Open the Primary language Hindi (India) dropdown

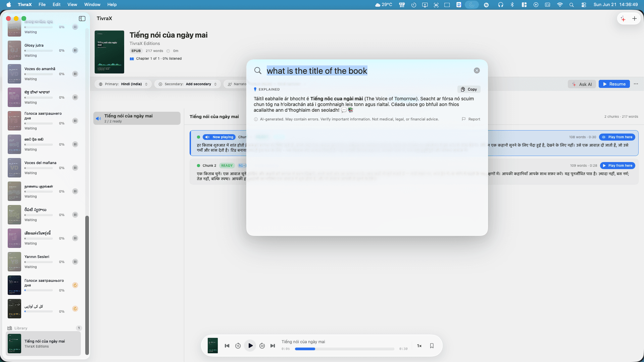click(123, 84)
